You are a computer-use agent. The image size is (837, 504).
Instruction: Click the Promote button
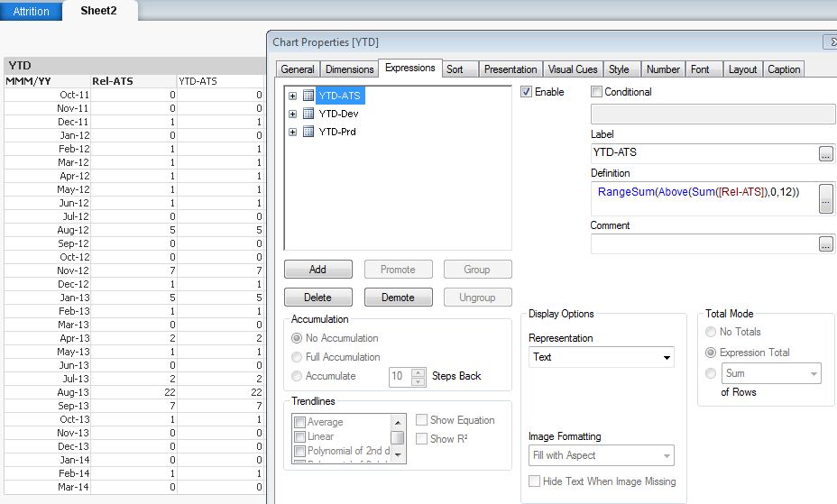coord(399,270)
